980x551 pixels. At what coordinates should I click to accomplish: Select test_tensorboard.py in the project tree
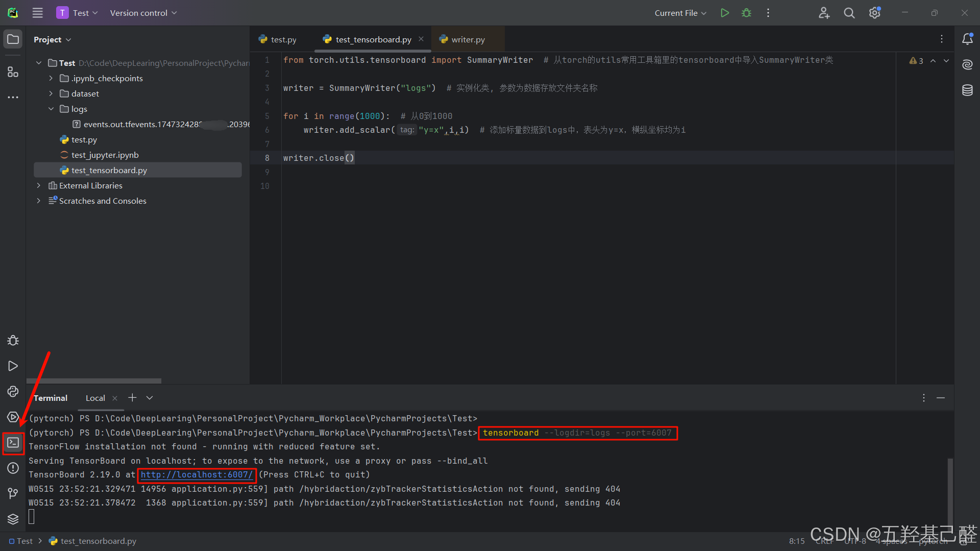[138, 170]
